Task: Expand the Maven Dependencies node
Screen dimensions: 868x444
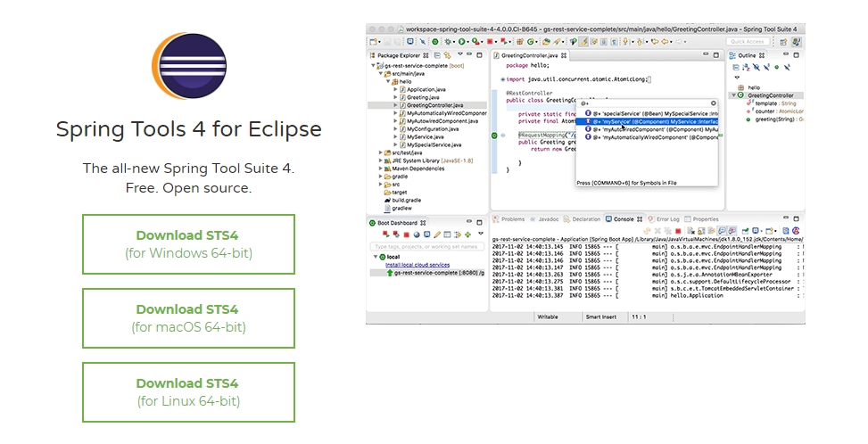Action: pyautogui.click(x=381, y=169)
